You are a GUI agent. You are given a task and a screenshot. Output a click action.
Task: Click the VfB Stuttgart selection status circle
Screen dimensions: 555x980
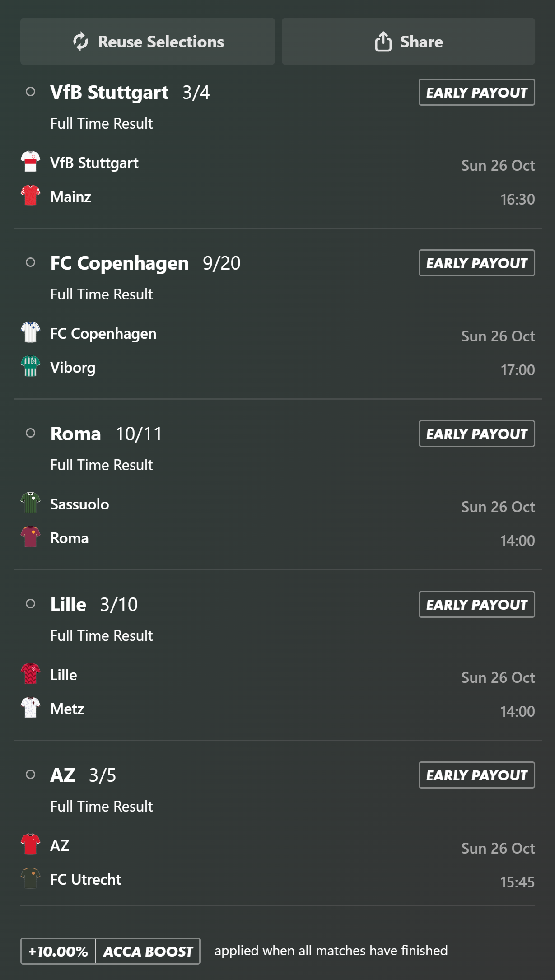click(30, 92)
